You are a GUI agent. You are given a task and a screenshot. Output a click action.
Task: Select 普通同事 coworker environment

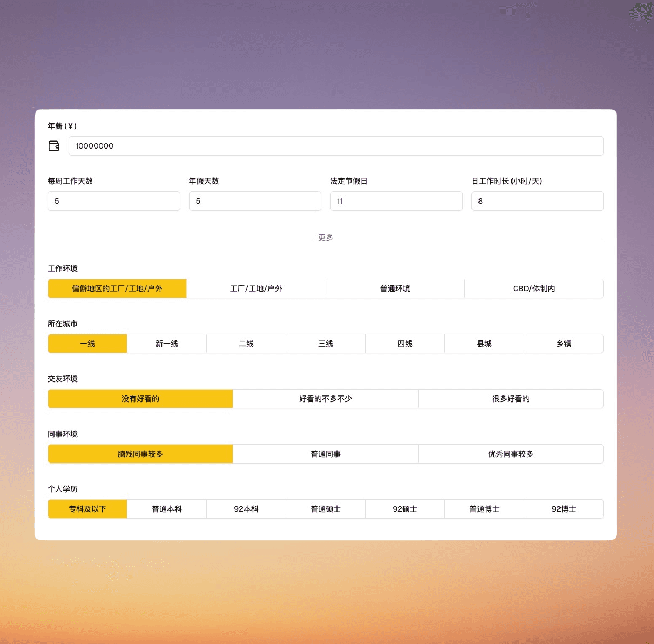pyautogui.click(x=326, y=454)
